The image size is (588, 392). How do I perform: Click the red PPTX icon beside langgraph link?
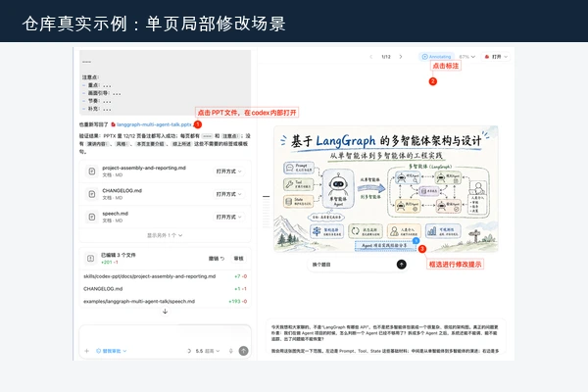coord(113,124)
